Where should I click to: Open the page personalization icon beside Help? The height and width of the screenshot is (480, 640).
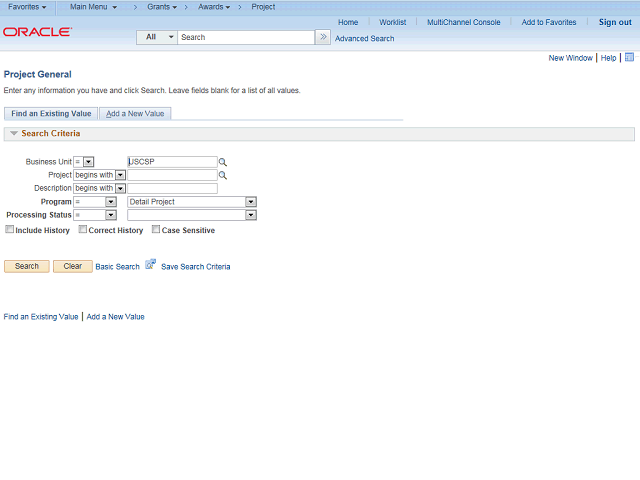point(629,58)
